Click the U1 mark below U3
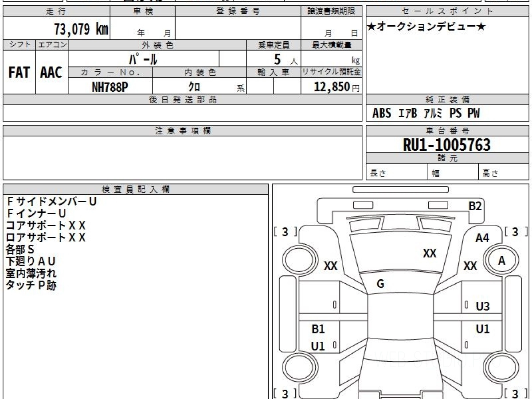 [483, 329]
